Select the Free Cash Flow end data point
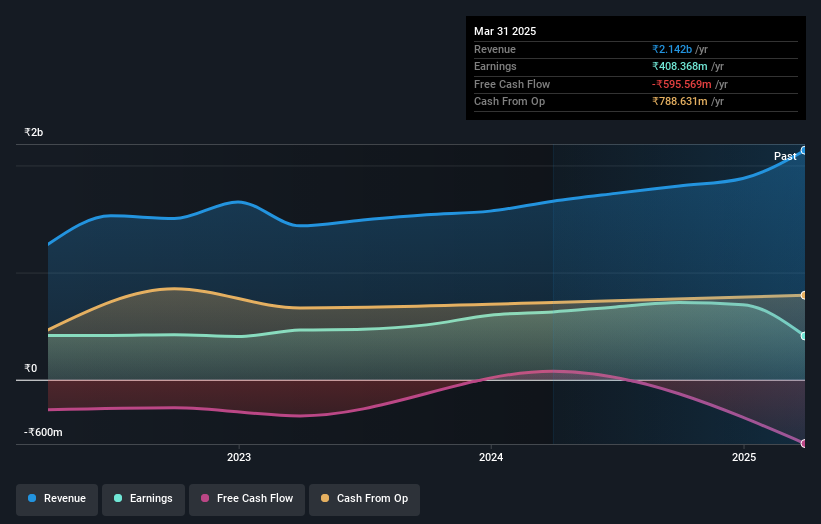821x524 pixels. 804,443
